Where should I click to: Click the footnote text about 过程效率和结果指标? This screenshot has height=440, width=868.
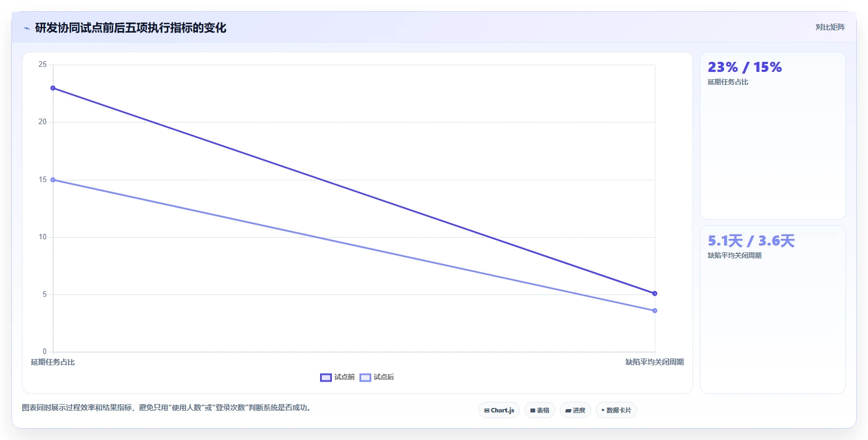coord(167,408)
